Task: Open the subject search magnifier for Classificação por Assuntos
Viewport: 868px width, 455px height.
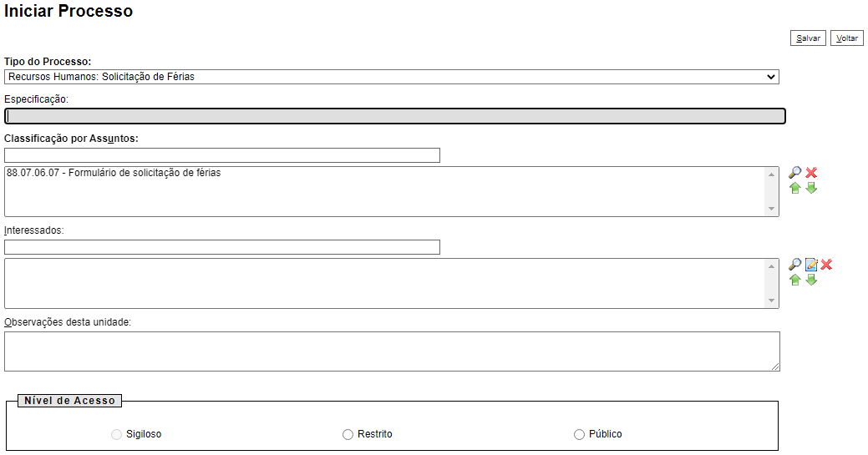Action: [x=795, y=173]
